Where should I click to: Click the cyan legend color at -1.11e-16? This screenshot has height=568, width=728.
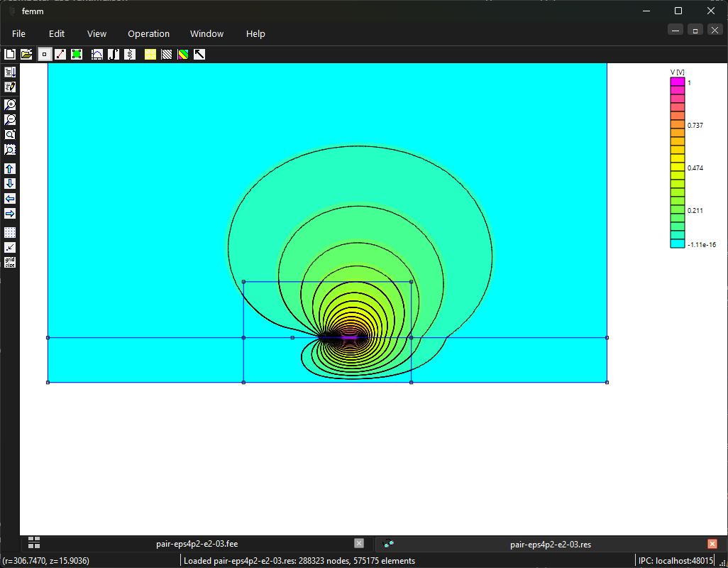(x=678, y=244)
